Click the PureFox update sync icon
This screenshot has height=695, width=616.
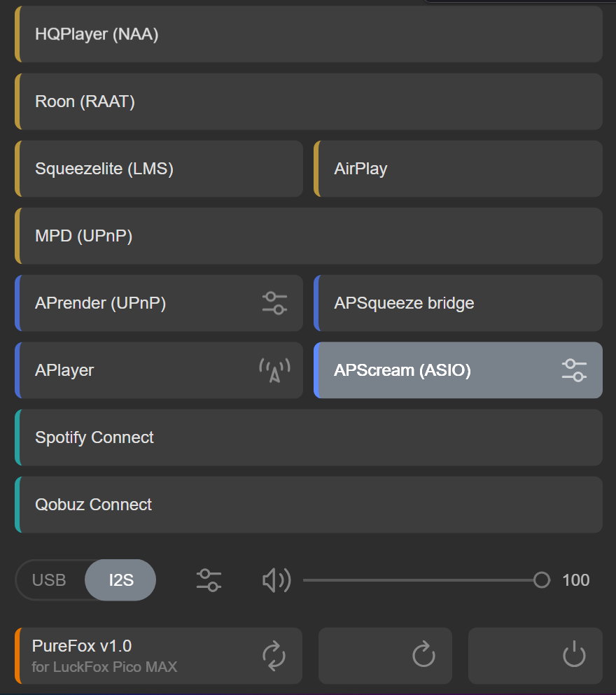(x=274, y=656)
